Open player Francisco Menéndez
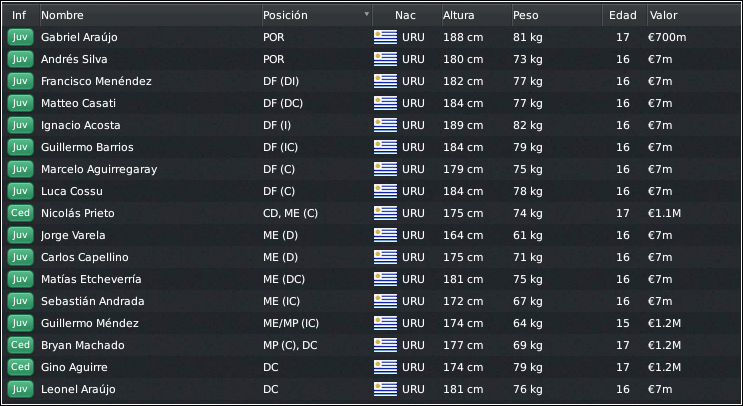The height and width of the screenshot is (406, 743). (96, 81)
